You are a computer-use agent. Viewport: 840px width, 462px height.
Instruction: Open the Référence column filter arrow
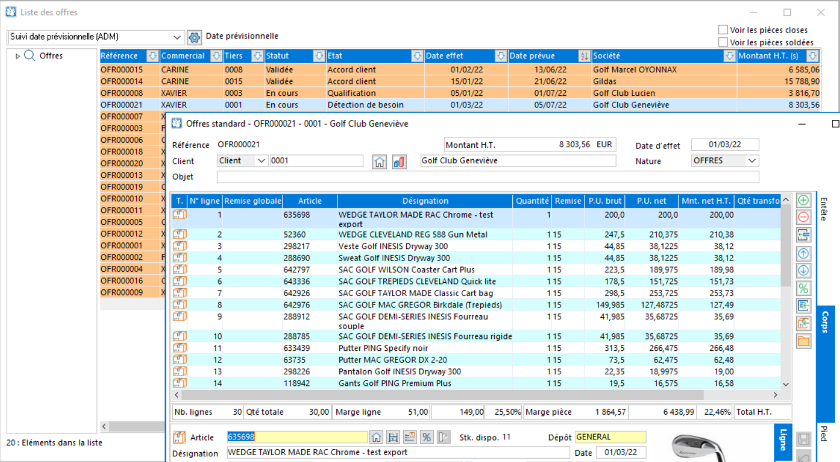coord(153,56)
